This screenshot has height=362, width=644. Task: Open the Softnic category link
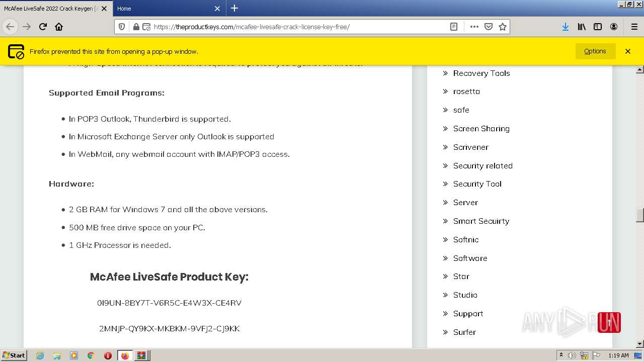point(466,240)
